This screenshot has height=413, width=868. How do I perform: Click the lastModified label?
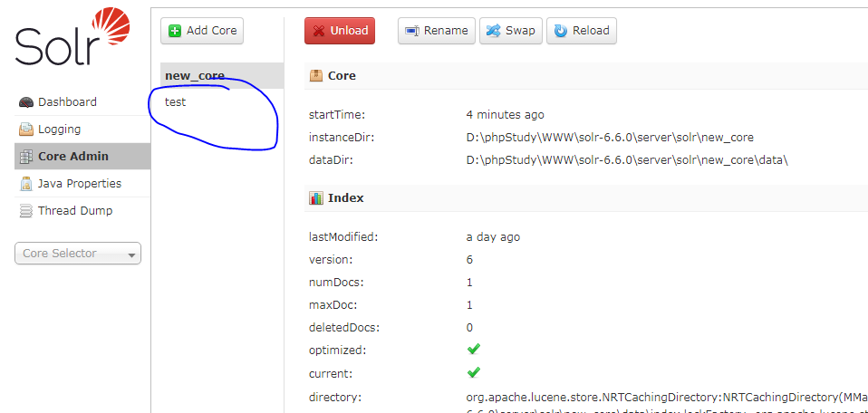click(x=343, y=237)
